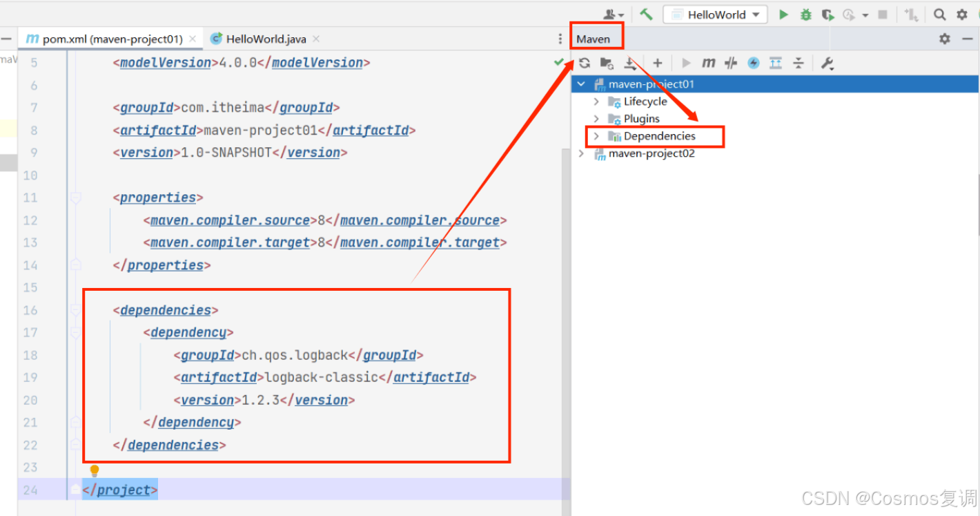Screen dimensions: 980x516
Task: Expand maven-project02 tree node
Action: click(581, 153)
